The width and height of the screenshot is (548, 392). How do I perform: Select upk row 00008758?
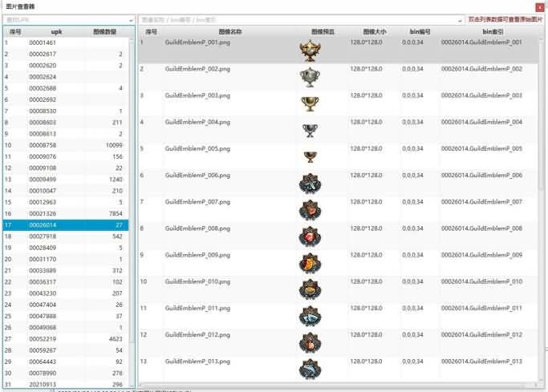coord(43,145)
